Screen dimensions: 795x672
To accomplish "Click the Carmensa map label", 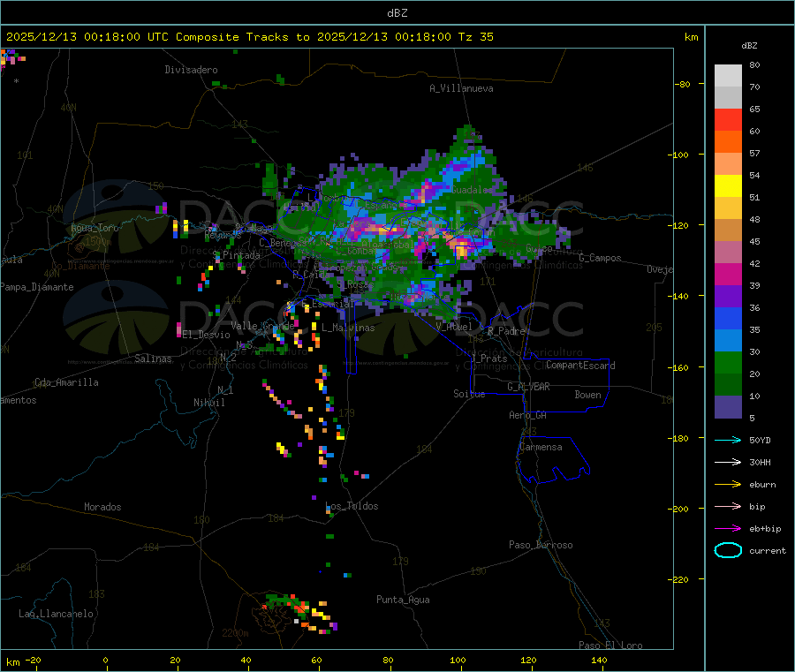I will click(541, 447).
